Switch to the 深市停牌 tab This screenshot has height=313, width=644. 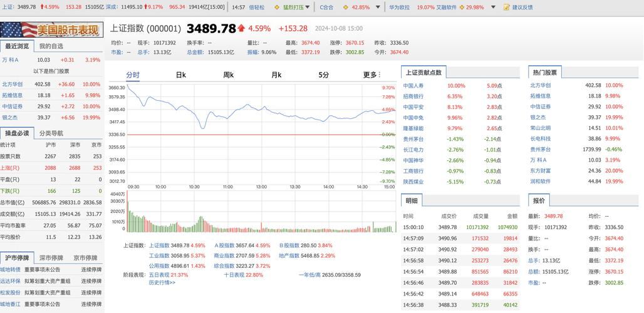tap(51, 258)
